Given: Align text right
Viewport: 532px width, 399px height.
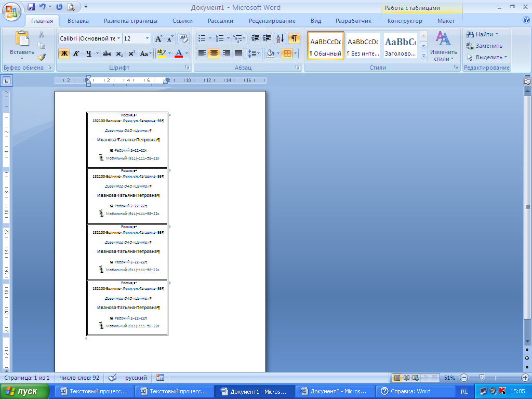Looking at the screenshot, I should click(x=227, y=54).
